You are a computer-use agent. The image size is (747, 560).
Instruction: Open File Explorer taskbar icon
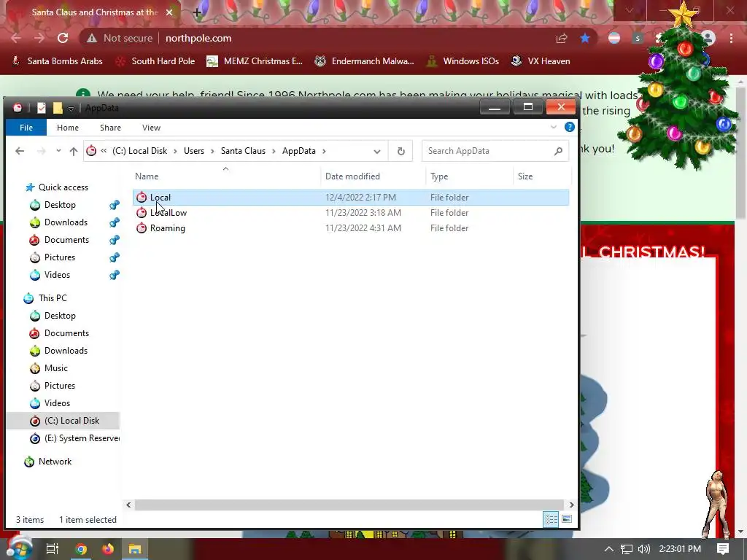135,549
